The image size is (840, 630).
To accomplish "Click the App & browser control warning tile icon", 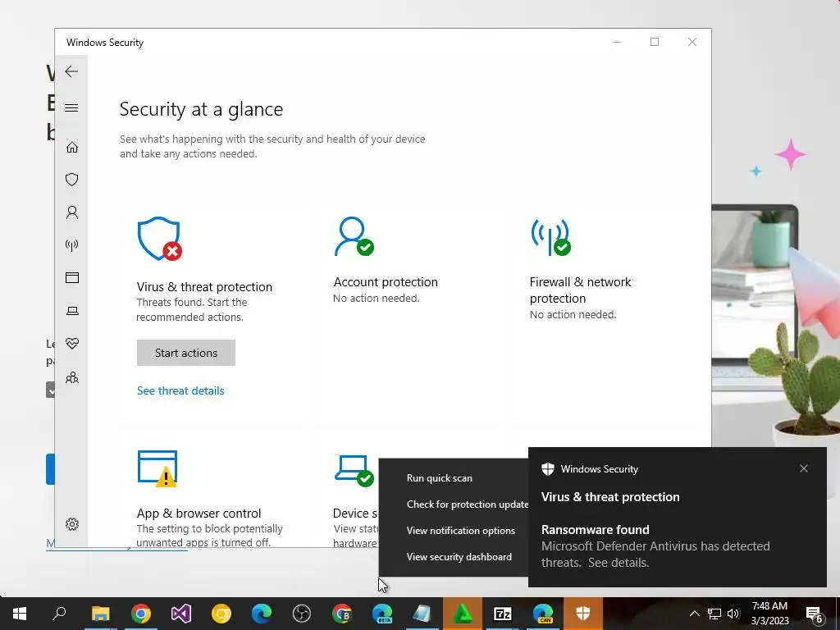I will (158, 468).
